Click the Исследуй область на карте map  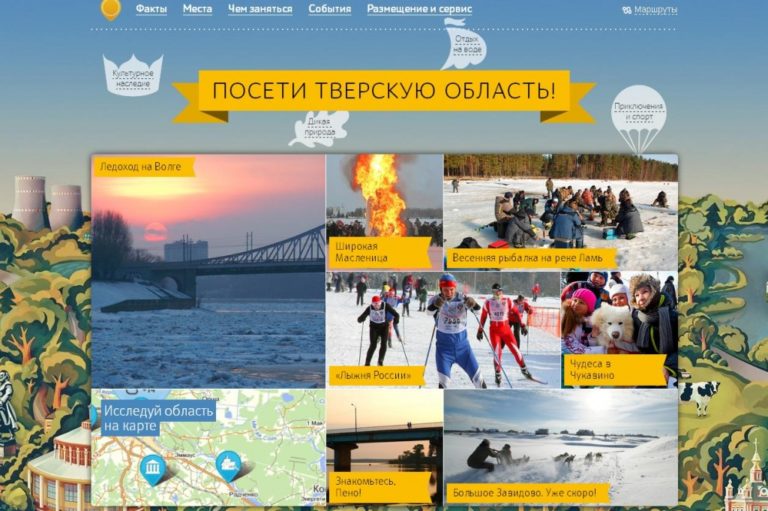(208, 447)
